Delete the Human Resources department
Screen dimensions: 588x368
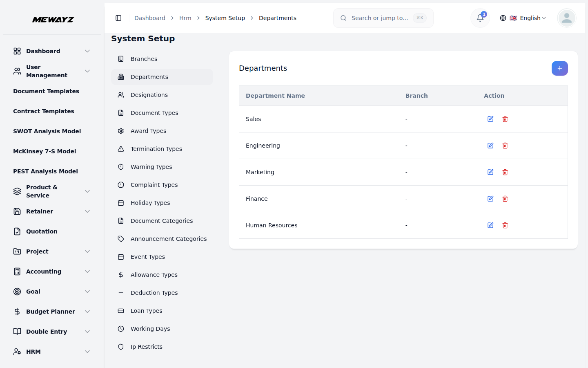click(505, 225)
